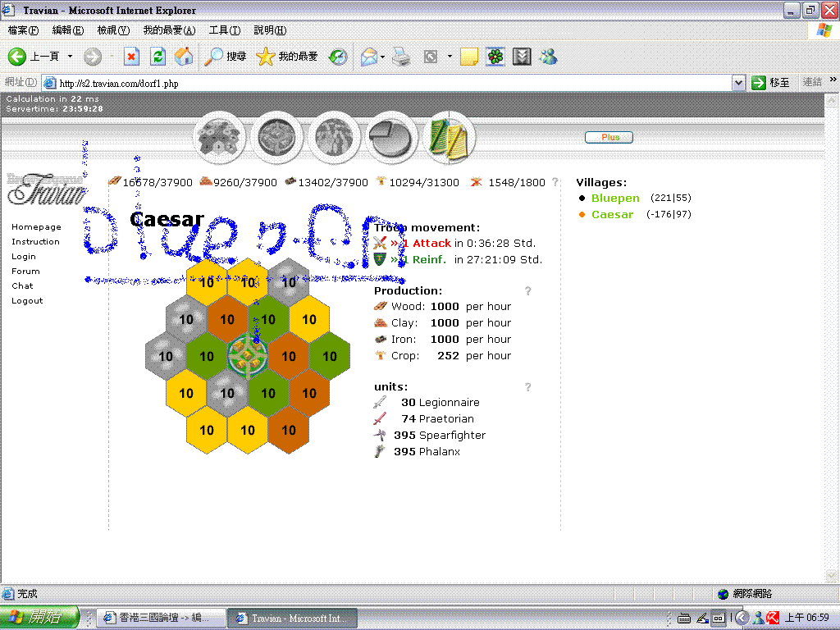Click the Logout link in sidebar
The height and width of the screenshot is (630, 840).
(x=27, y=301)
